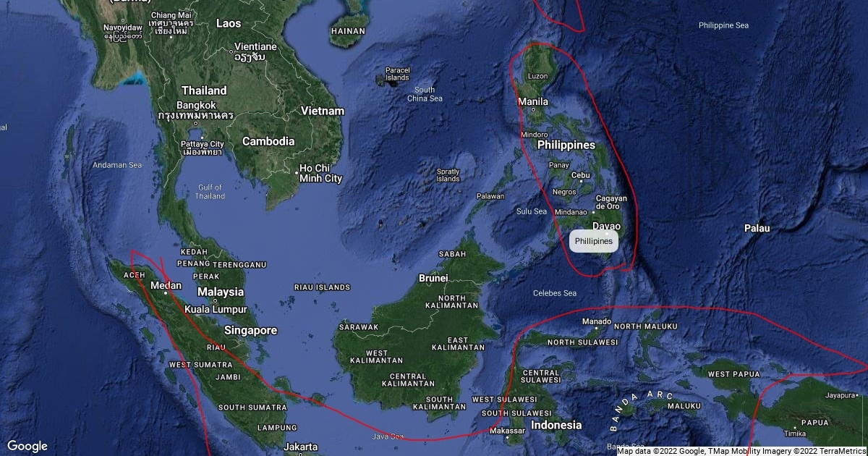This screenshot has height=456, width=868.
Task: Select the Hainan island label
Action: (x=348, y=31)
